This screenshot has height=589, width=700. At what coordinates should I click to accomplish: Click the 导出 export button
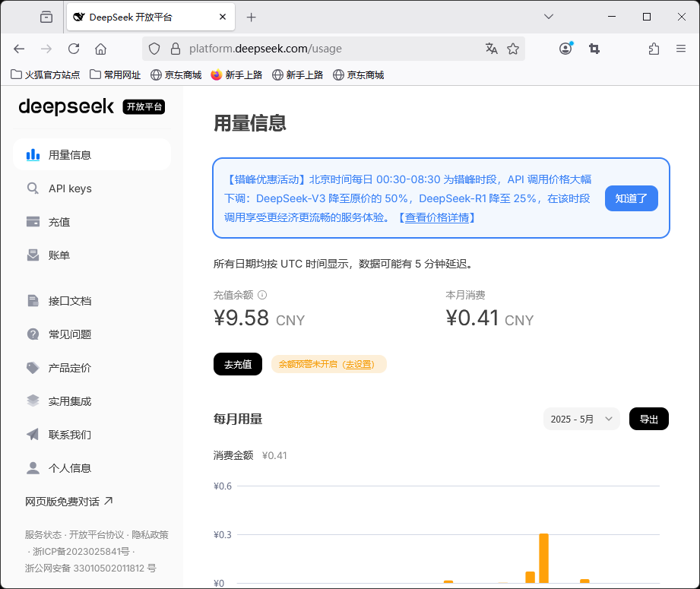(648, 419)
